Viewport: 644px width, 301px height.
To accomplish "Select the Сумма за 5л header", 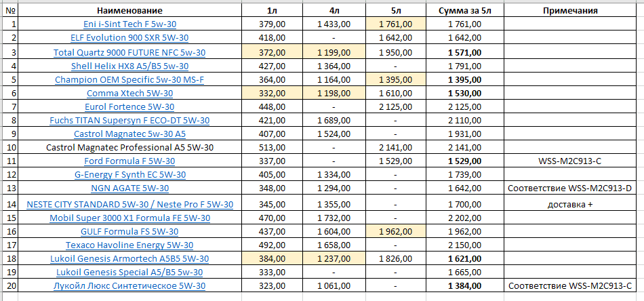I will (x=465, y=11).
